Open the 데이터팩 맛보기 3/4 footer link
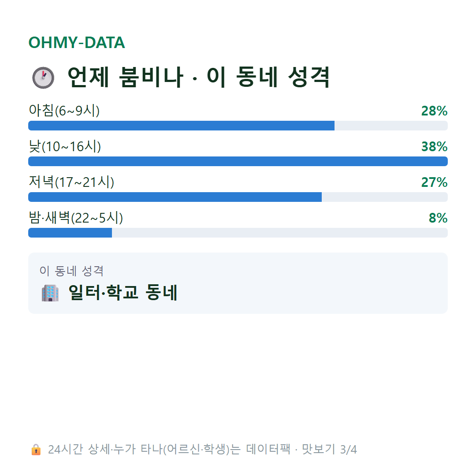 193,450
